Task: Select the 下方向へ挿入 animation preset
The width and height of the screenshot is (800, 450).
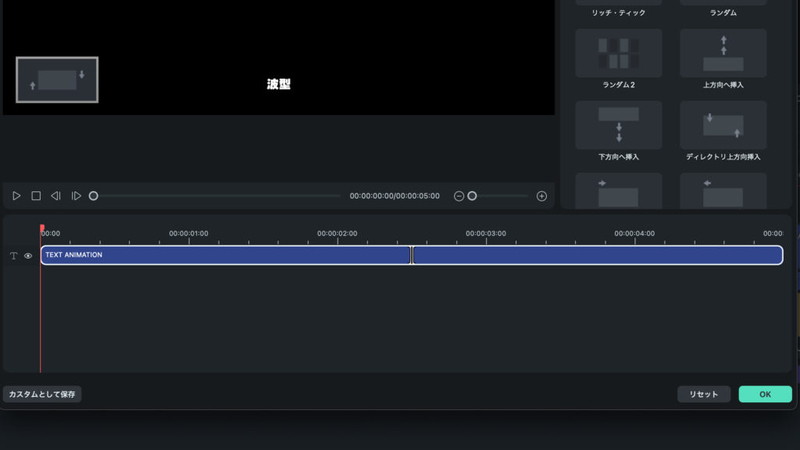Action: pos(618,125)
